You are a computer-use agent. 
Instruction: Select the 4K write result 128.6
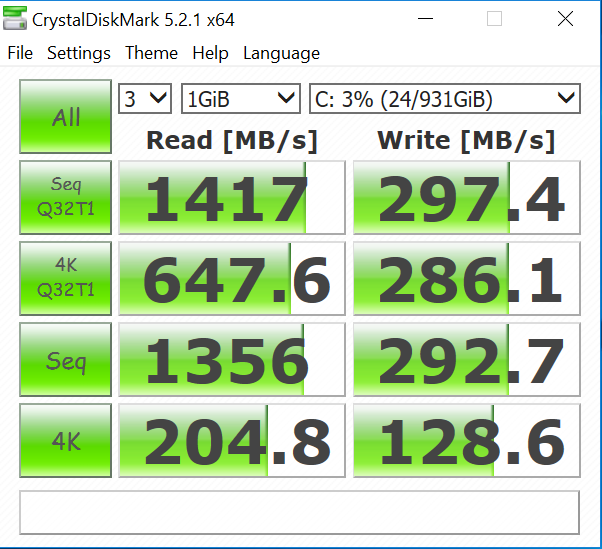[x=466, y=440]
